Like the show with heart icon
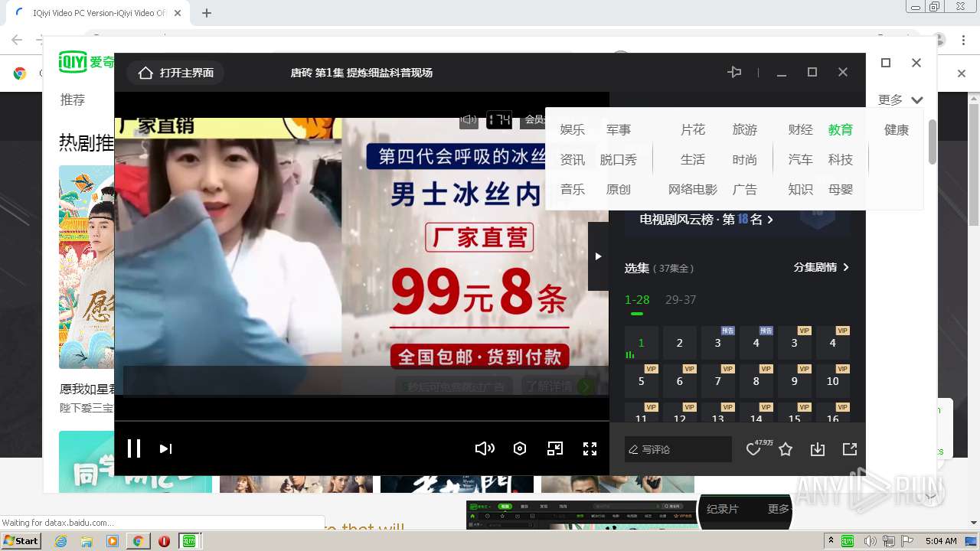The width and height of the screenshot is (980, 551). [753, 449]
